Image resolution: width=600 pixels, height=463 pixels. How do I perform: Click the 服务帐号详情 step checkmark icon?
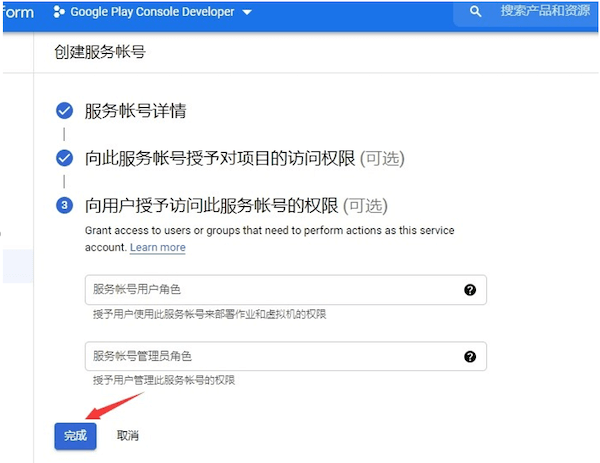pos(64,110)
